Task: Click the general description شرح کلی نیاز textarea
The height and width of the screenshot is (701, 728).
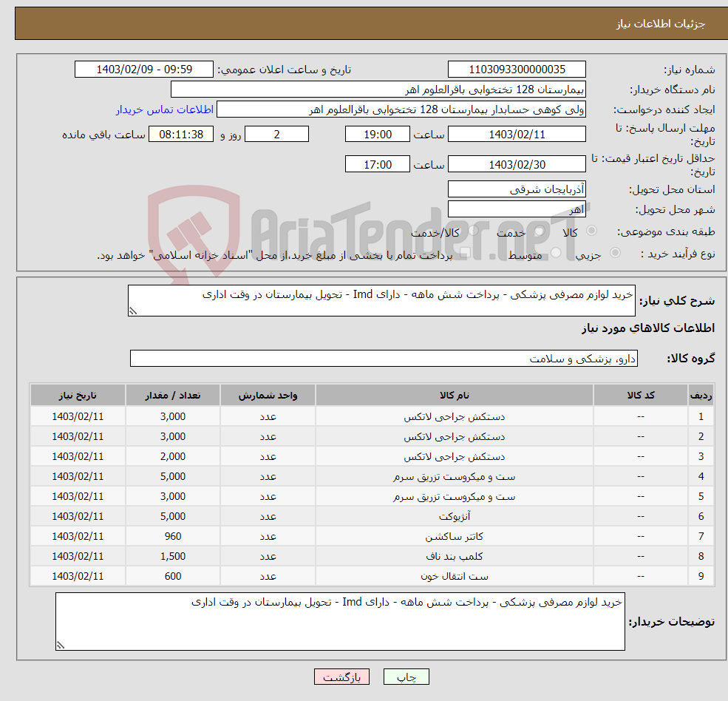Action: 381,300
